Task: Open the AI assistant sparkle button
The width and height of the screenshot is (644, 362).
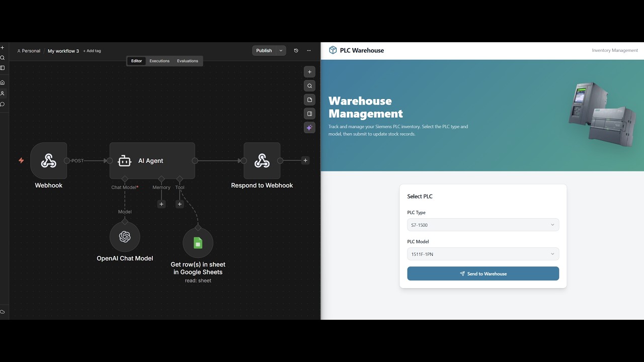Action: [309, 128]
